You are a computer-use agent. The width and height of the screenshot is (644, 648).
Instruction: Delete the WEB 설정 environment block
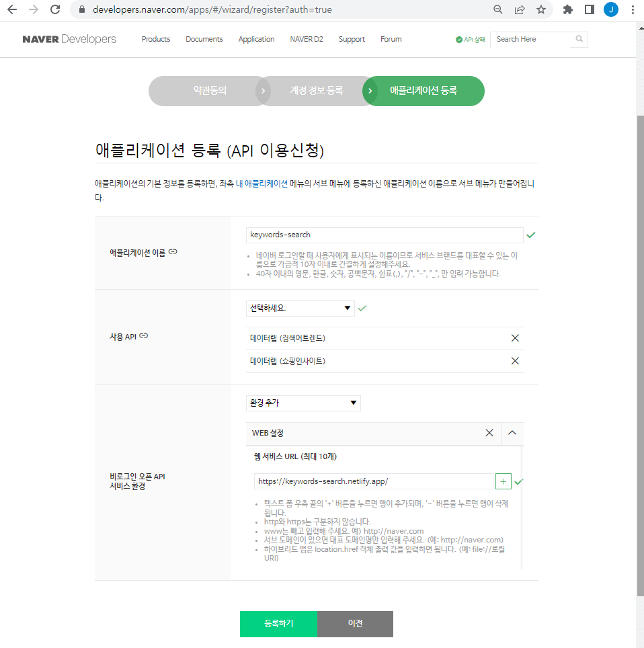click(x=489, y=433)
